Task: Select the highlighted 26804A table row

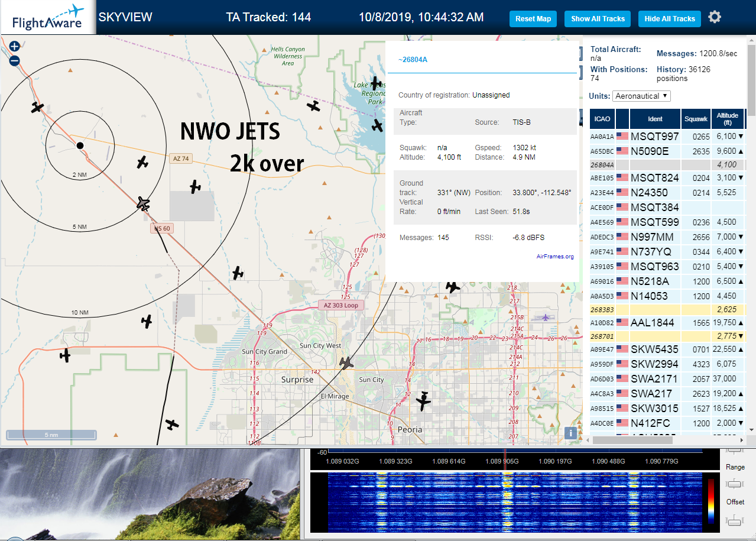Action: point(668,165)
